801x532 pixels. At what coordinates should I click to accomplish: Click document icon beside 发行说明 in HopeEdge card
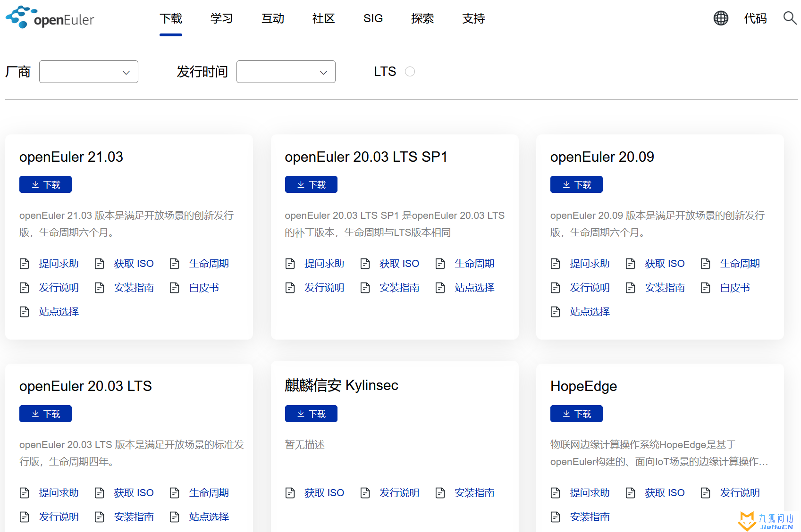click(706, 493)
